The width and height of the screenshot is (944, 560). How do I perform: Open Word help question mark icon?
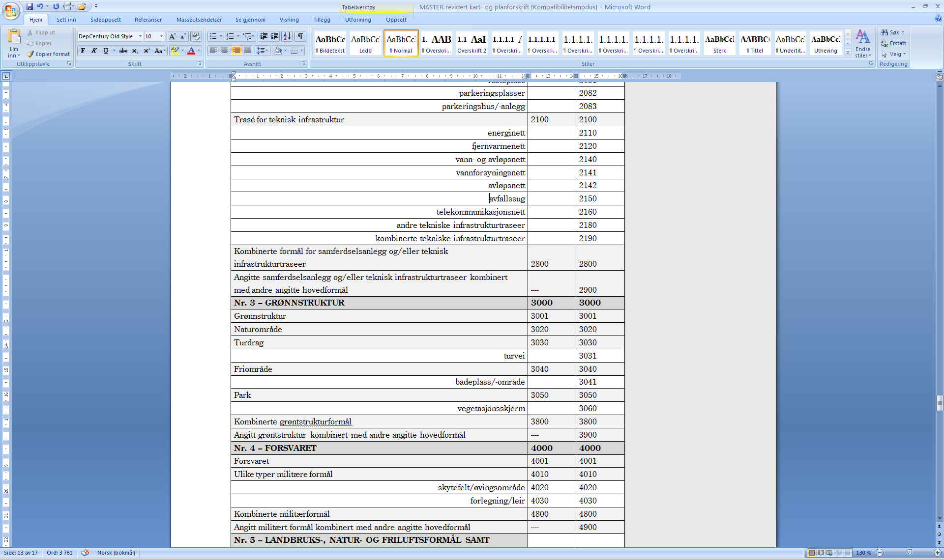point(938,19)
